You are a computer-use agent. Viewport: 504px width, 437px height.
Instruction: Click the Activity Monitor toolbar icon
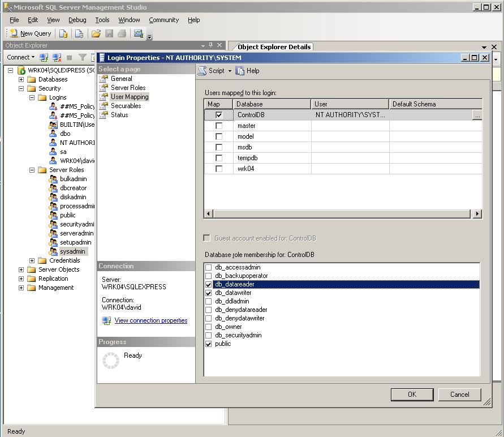point(138,33)
